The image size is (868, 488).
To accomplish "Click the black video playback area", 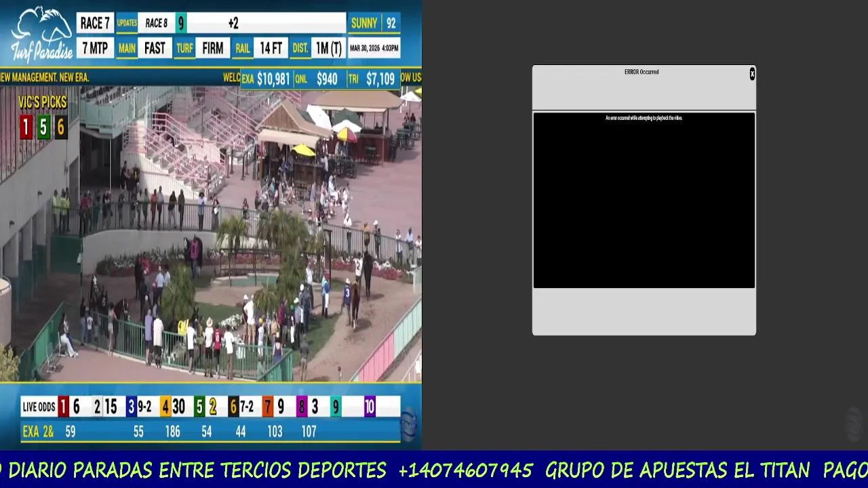I will (x=644, y=201).
